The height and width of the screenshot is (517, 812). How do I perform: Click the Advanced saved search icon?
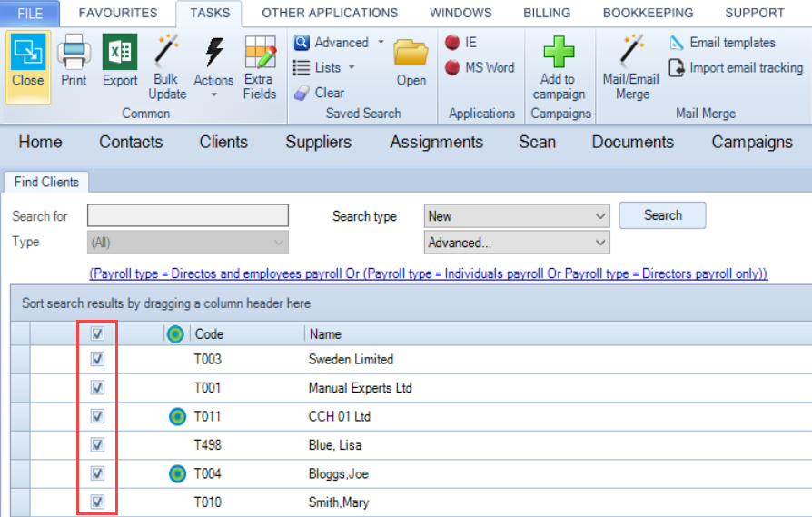302,42
